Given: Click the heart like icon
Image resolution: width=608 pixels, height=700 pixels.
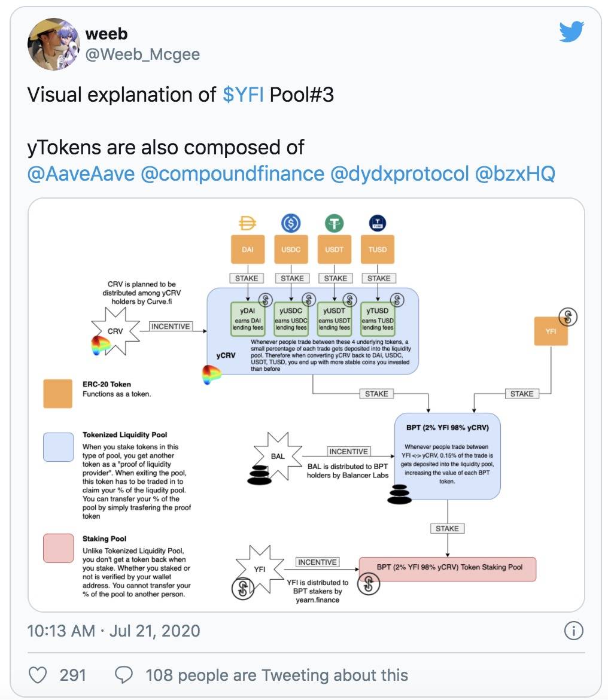Looking at the screenshot, I should point(38,675).
